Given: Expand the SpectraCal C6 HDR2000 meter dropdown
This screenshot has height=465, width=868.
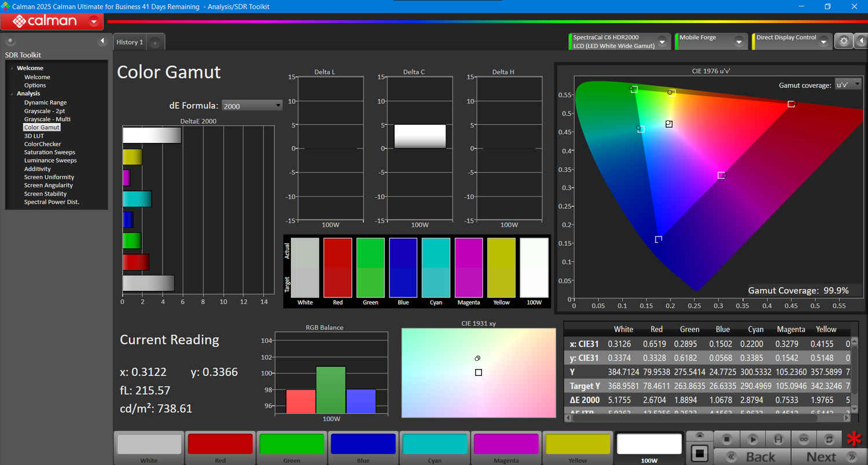Looking at the screenshot, I should 661,42.
